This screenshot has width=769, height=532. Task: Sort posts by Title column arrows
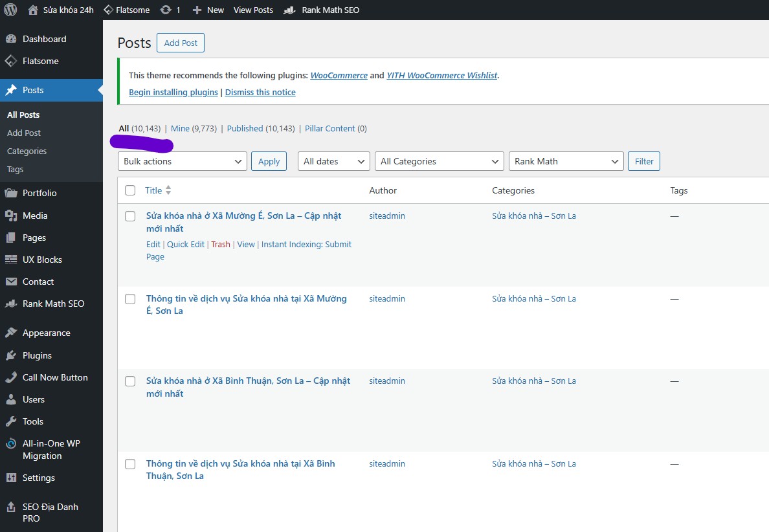(168, 190)
